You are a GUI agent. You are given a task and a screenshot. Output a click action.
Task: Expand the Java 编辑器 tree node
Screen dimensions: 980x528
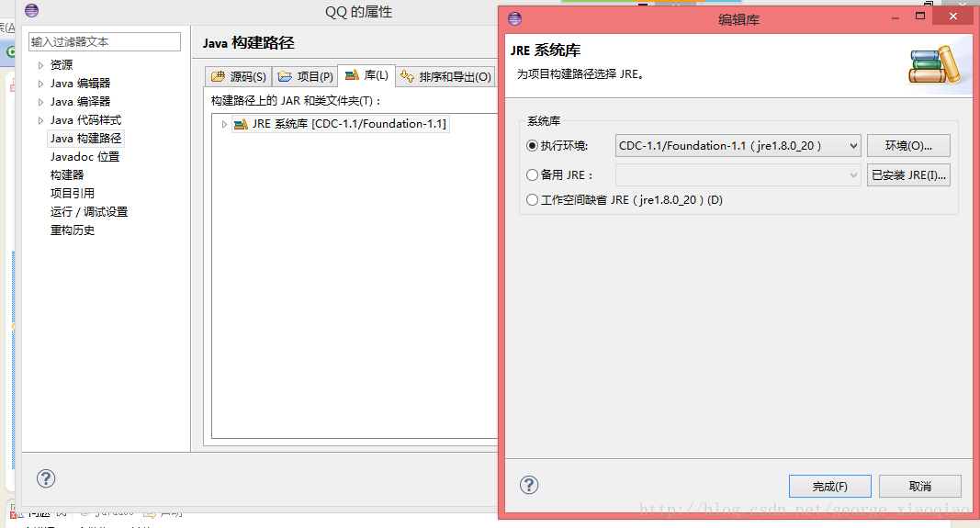point(40,84)
